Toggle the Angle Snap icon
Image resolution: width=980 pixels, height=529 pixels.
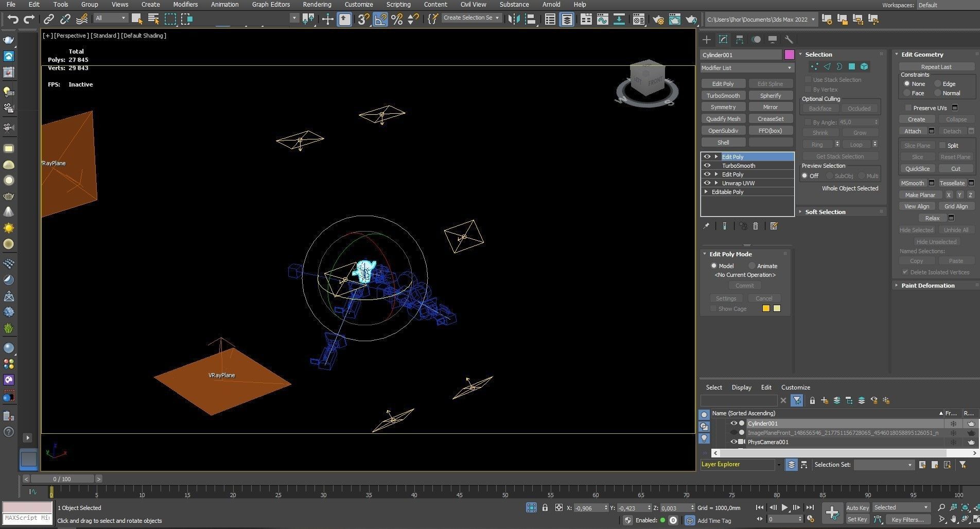tap(380, 19)
